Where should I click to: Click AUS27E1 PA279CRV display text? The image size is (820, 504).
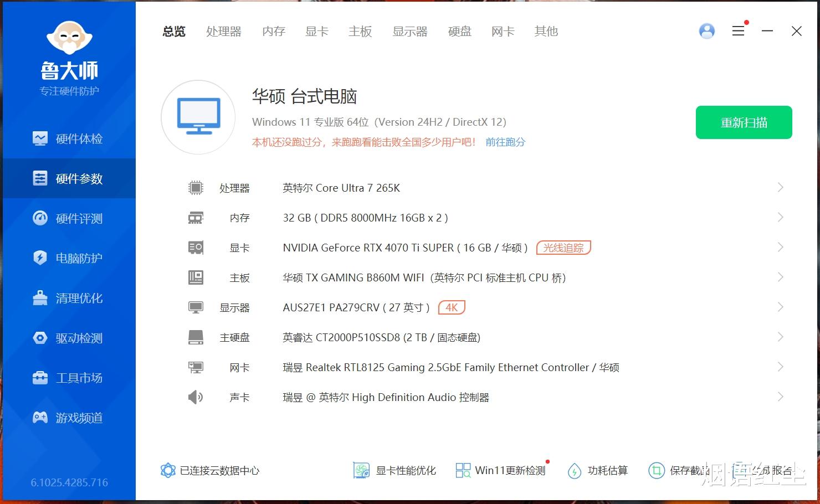tap(356, 307)
